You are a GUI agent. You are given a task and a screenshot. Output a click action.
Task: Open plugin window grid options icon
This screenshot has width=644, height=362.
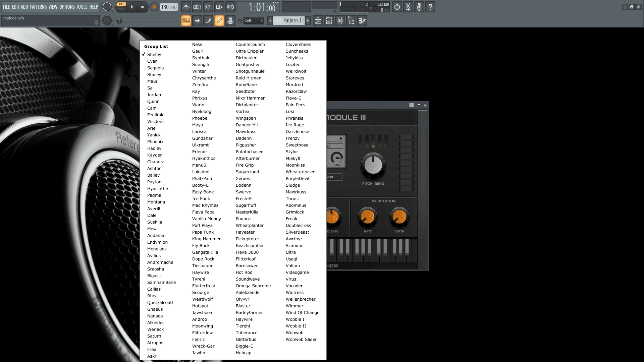[x=412, y=105]
